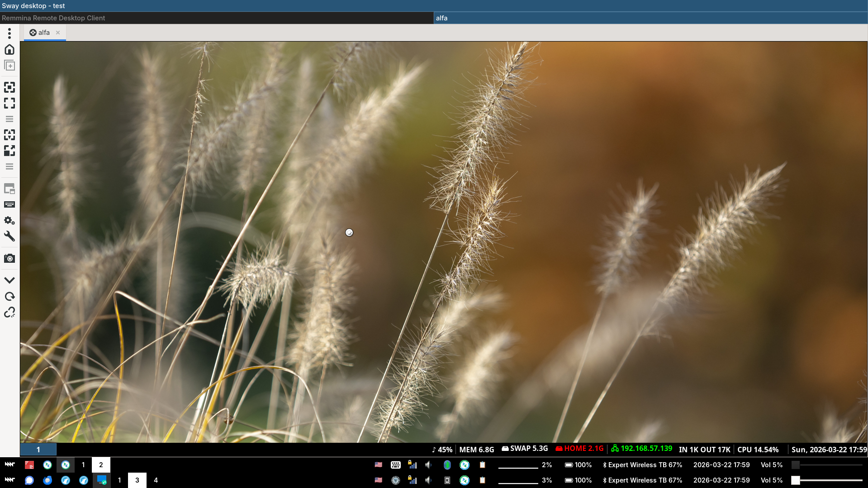This screenshot has height=488, width=868.
Task: Switch to workspace 4 in bottom bar
Action: point(156,480)
